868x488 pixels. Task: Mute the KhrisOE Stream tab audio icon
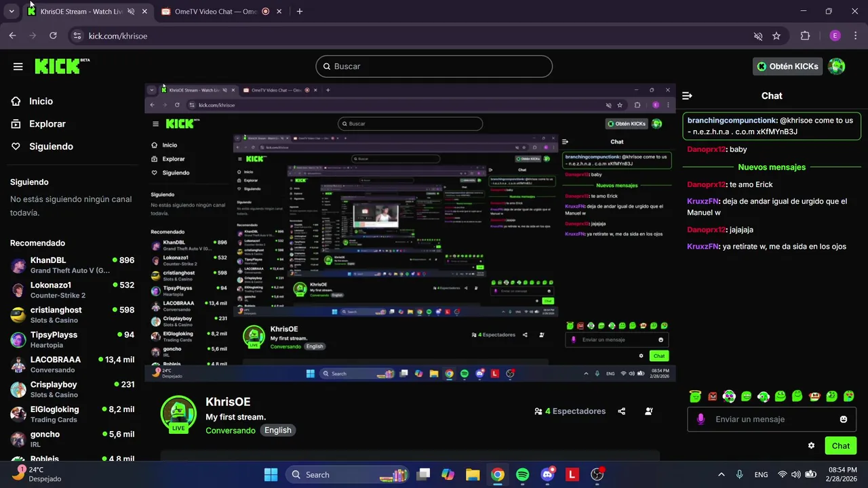[x=131, y=12]
